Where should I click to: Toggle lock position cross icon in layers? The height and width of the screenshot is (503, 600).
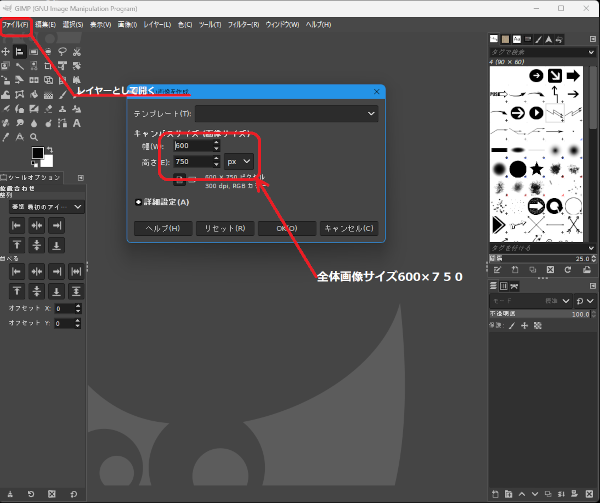coord(525,326)
